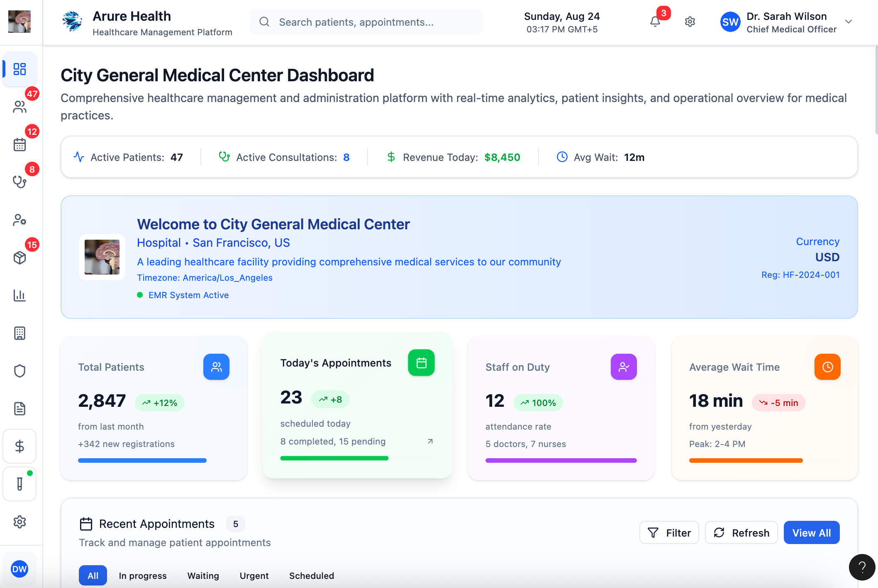This screenshot has height=588, width=878.
Task: Click the View All button
Action: (812, 532)
